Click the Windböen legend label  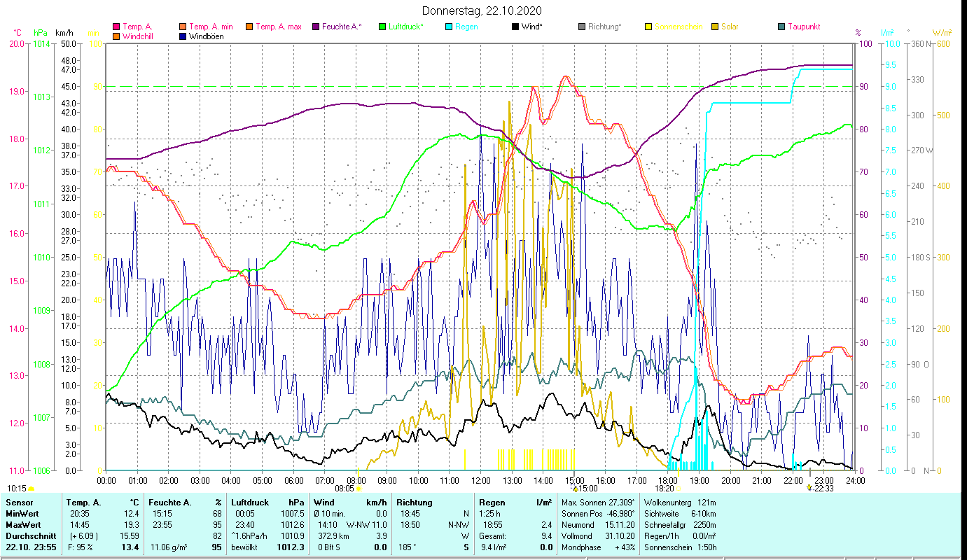(x=207, y=36)
